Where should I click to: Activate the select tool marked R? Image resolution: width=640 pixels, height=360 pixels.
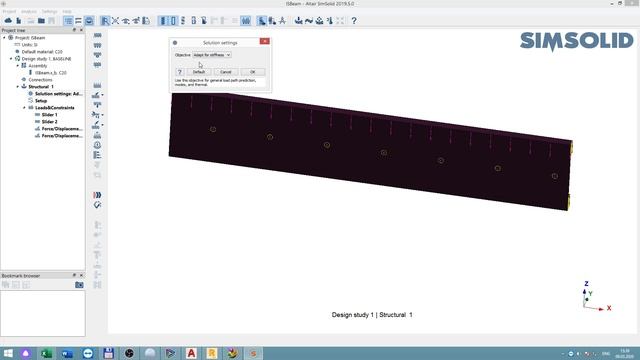pyautogui.click(x=105, y=20)
